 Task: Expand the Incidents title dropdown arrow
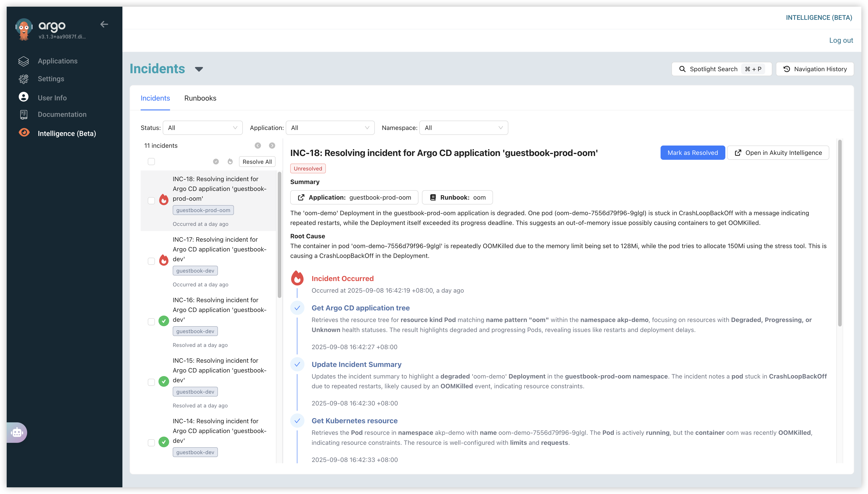(199, 69)
